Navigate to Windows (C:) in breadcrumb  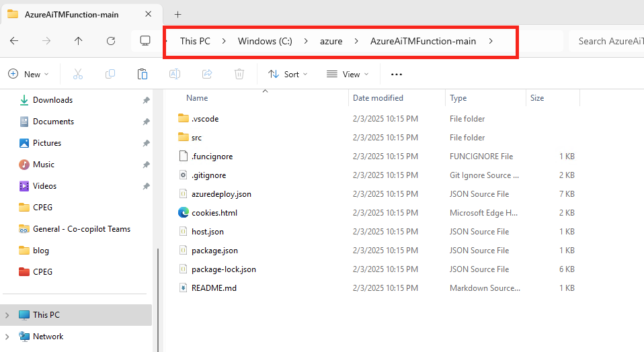265,41
